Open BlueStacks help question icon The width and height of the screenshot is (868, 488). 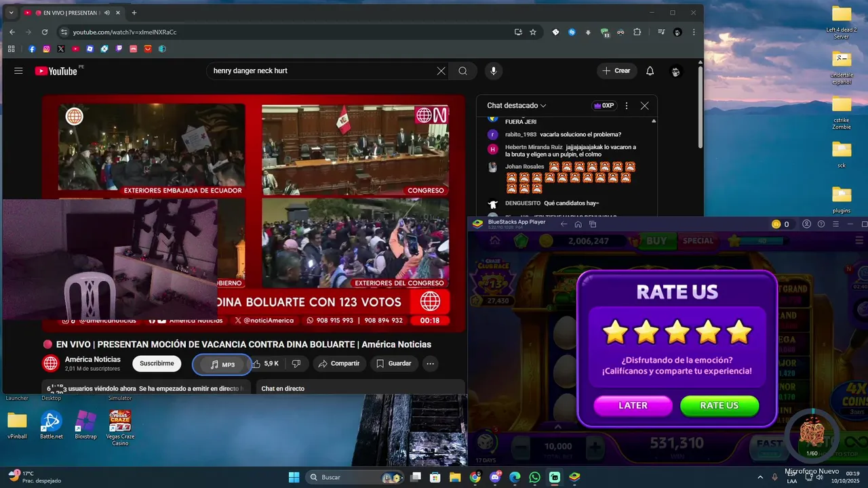(x=821, y=224)
